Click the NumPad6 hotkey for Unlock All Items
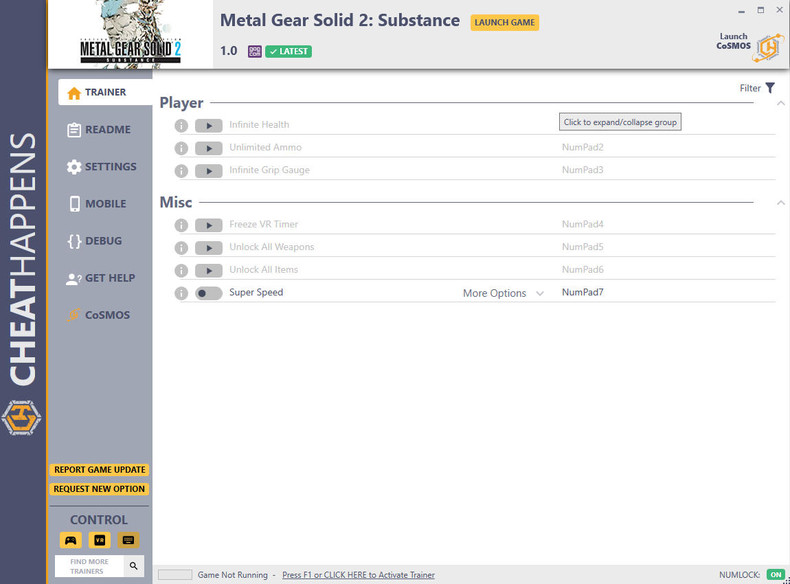 [582, 270]
